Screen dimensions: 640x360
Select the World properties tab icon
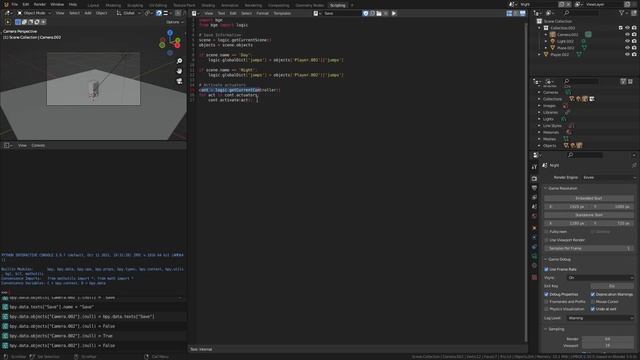click(534, 216)
